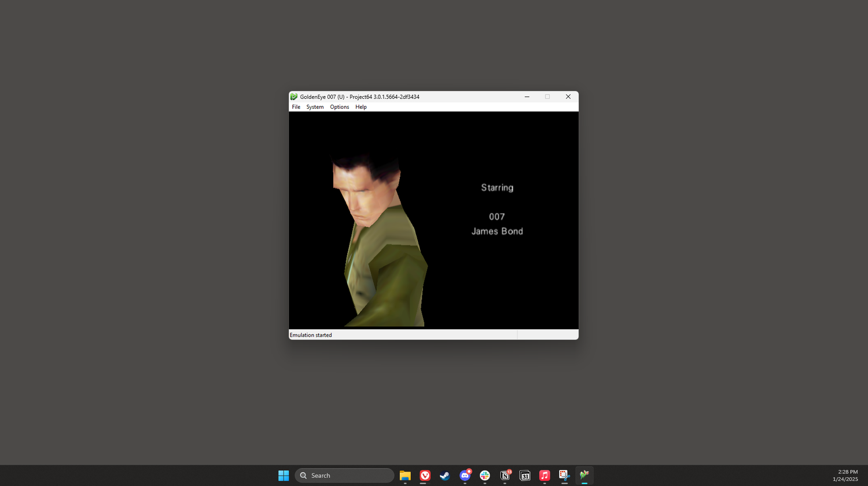868x486 pixels.
Task: Click the taskbar Search box
Action: (344, 476)
